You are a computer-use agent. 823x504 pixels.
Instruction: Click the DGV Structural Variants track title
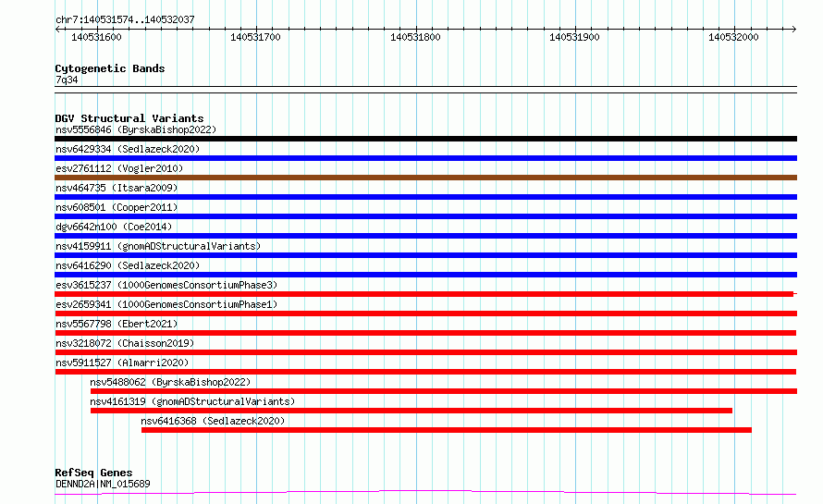pos(129,118)
